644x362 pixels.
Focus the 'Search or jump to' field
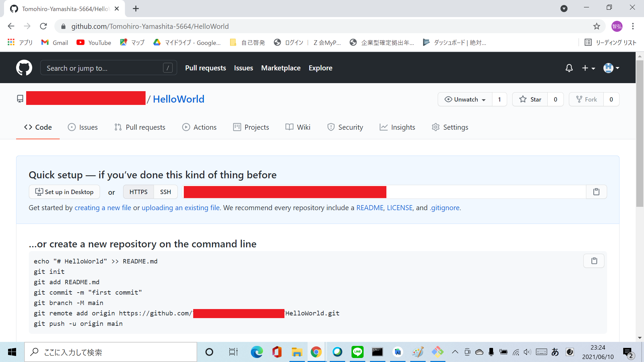[x=104, y=68]
